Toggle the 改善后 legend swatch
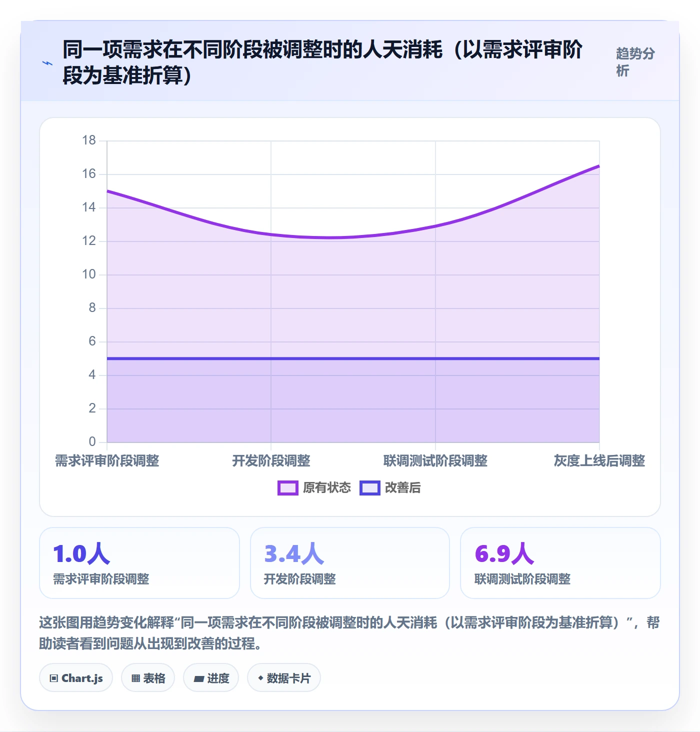 tap(369, 488)
